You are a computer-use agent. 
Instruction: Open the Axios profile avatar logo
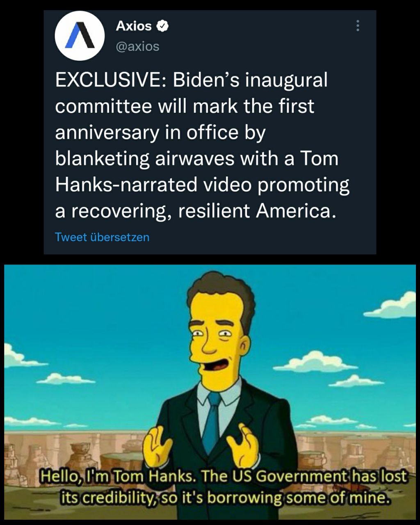click(80, 36)
